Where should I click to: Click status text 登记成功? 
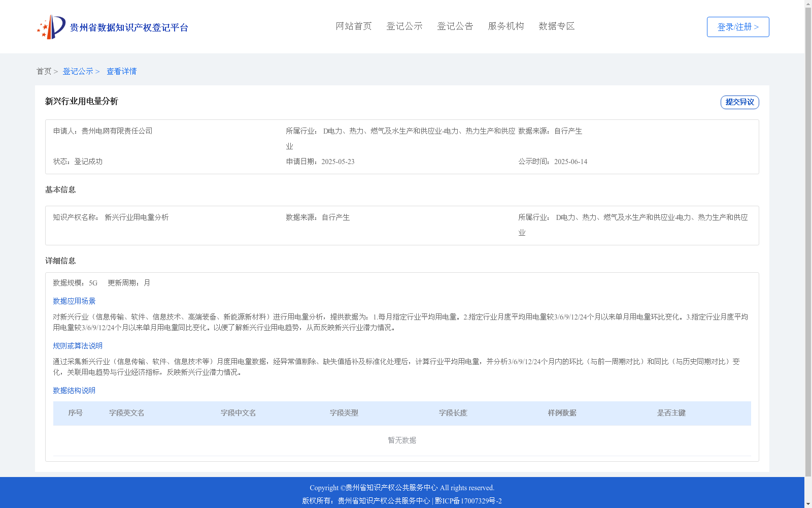pyautogui.click(x=88, y=162)
